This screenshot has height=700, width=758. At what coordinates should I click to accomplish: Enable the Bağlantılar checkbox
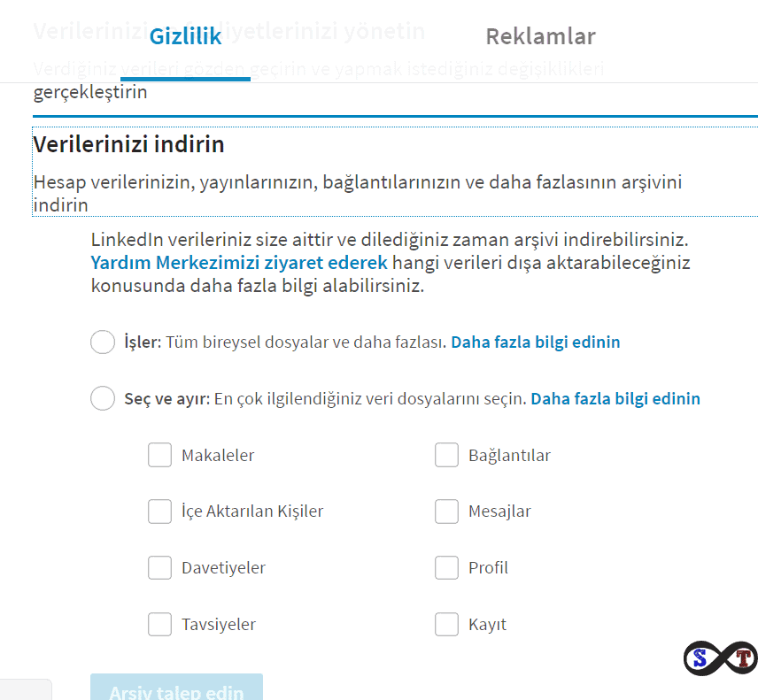[x=446, y=455]
